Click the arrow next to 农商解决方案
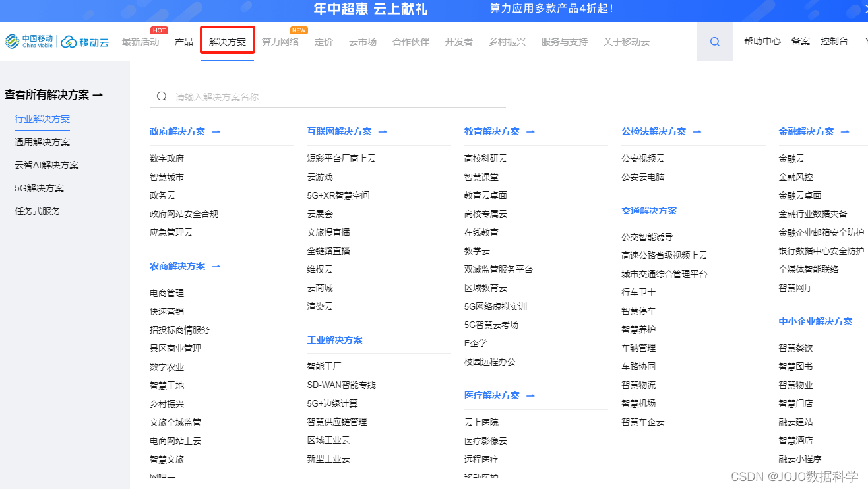 (x=216, y=267)
